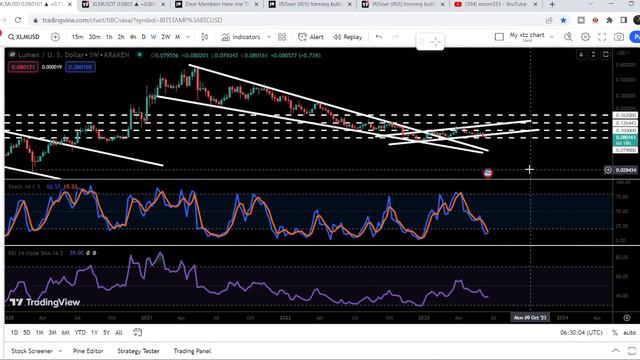Toggle the auto scale button
This screenshot has height=360, width=640.
click(x=630, y=333)
